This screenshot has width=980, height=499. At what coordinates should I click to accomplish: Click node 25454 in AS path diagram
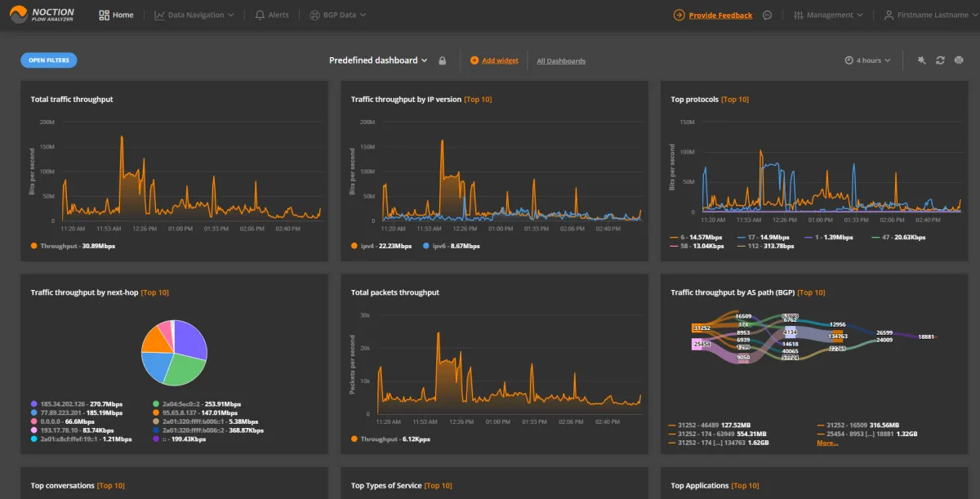point(702,344)
